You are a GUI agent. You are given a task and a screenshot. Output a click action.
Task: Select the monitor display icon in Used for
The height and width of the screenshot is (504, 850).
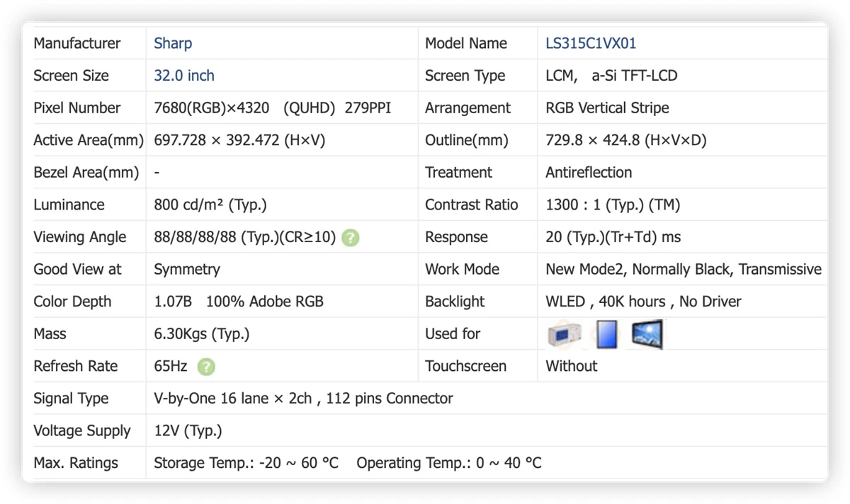point(647,335)
